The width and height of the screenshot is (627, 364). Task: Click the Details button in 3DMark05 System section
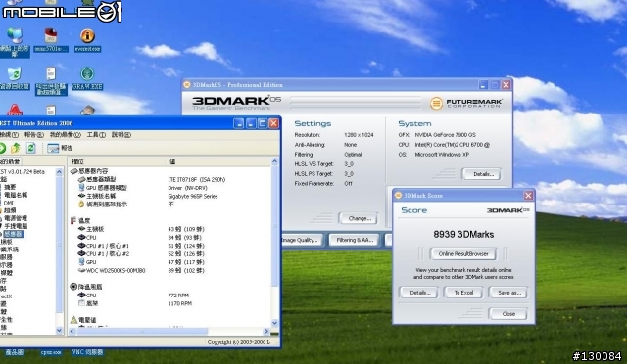pos(482,174)
